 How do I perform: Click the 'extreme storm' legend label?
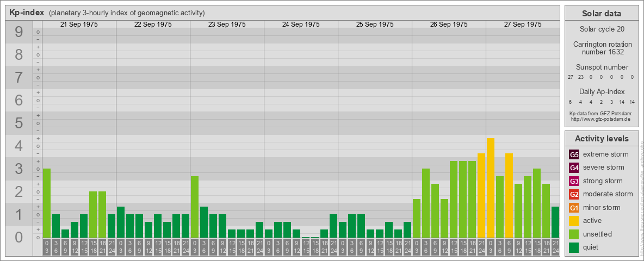click(x=606, y=154)
